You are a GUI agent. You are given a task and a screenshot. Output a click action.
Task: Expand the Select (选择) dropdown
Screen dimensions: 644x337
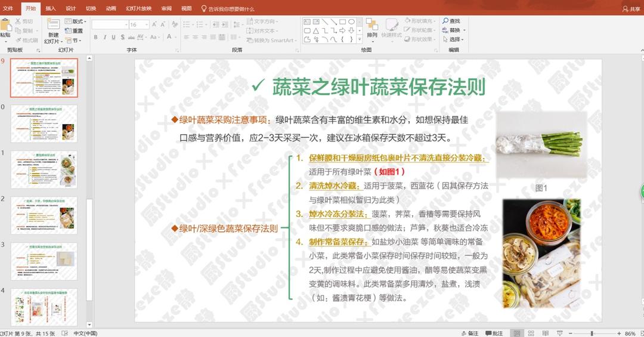click(455, 39)
